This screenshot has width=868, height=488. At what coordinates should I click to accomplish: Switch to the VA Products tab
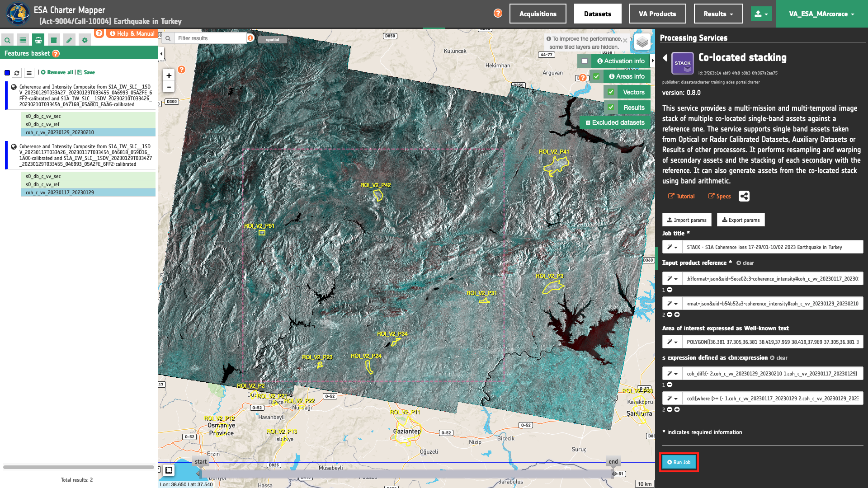(x=657, y=14)
